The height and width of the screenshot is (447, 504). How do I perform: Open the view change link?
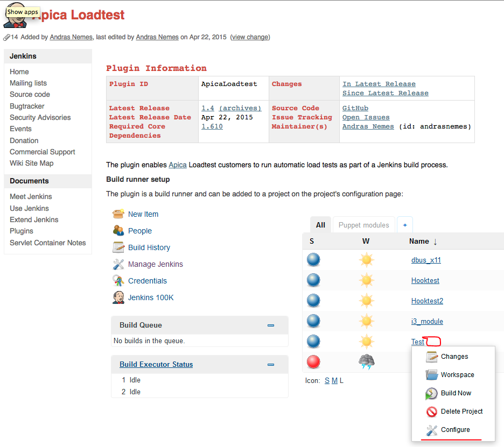pyautogui.click(x=250, y=37)
